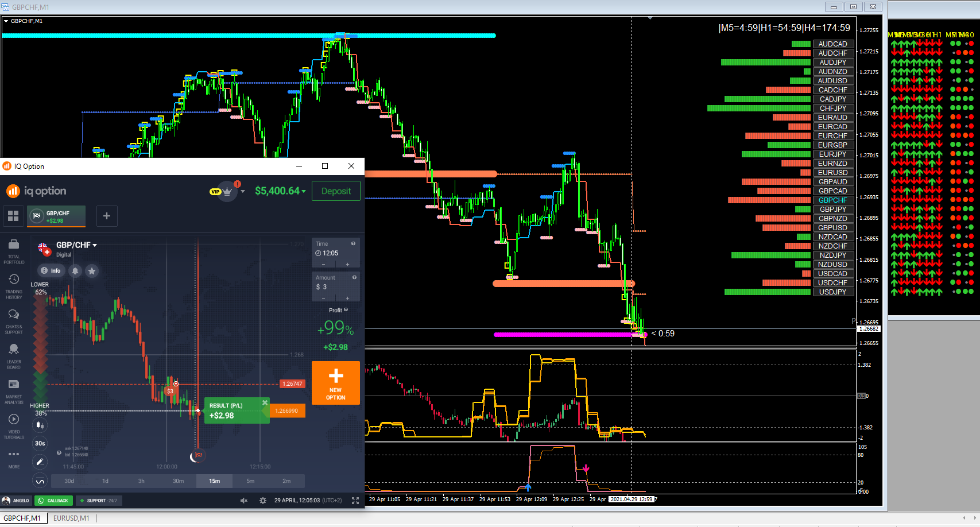Open Trading History in the sidebar
The width and height of the screenshot is (980, 527).
coord(14,286)
